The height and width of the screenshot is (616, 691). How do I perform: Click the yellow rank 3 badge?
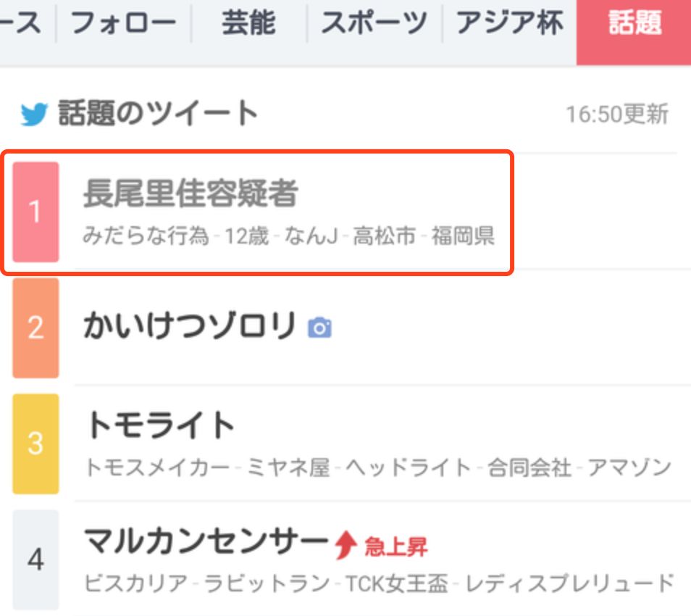[x=35, y=444]
